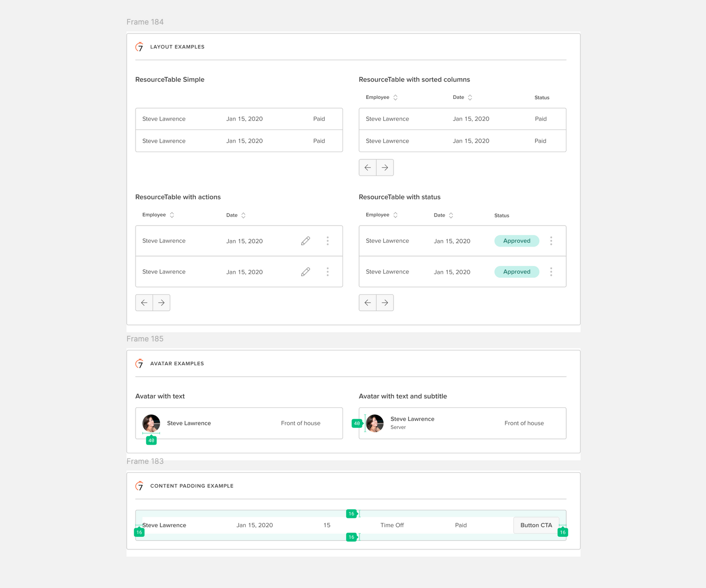Select the Frame 184 label
Screen dimensions: 706x588
click(x=145, y=22)
